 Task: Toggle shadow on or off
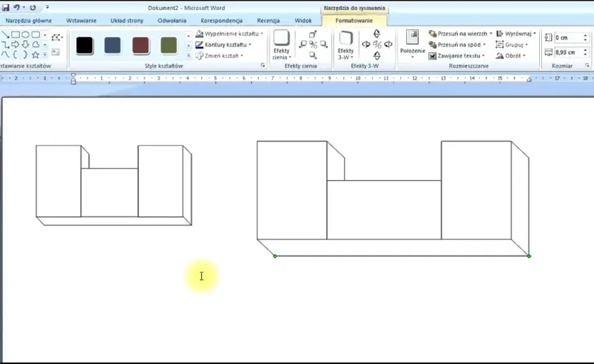coord(313,44)
